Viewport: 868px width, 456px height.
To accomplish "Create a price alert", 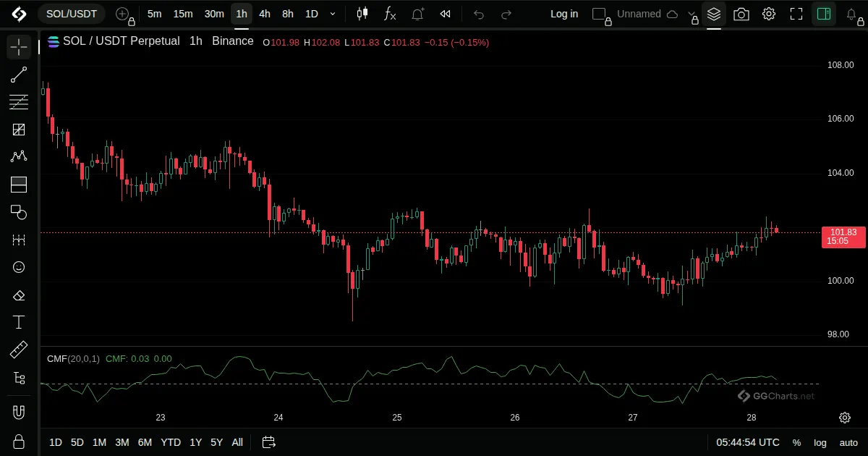I will pyautogui.click(x=417, y=14).
